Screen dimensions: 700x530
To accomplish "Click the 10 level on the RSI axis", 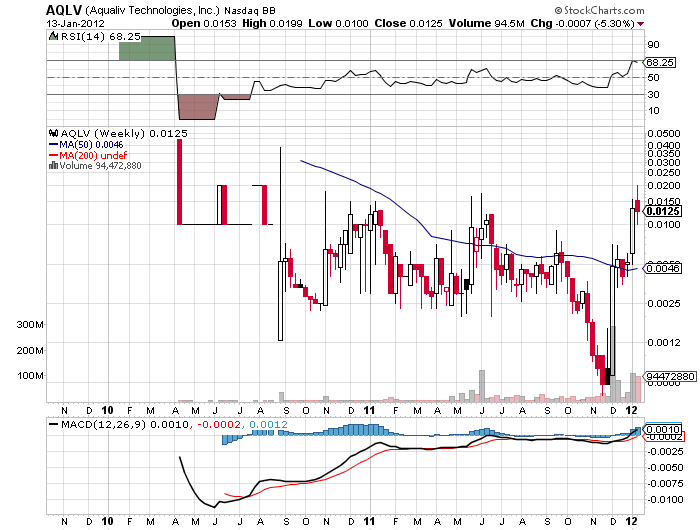I will click(654, 110).
